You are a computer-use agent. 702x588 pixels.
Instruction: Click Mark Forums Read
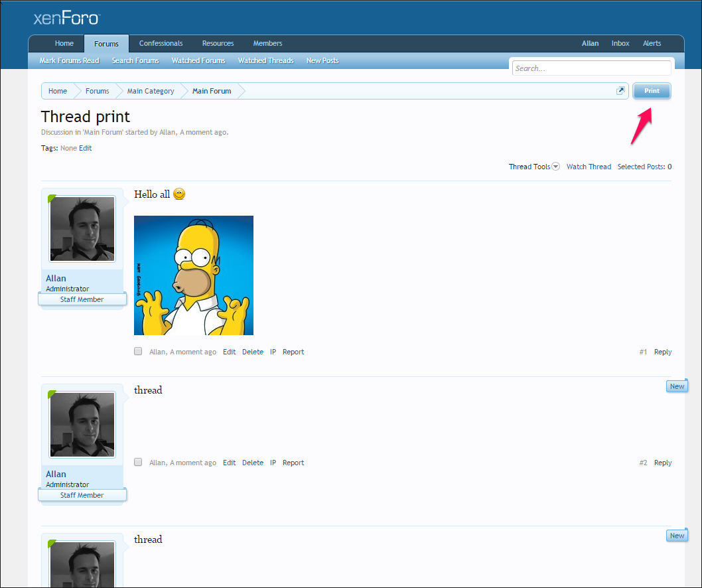tap(70, 60)
